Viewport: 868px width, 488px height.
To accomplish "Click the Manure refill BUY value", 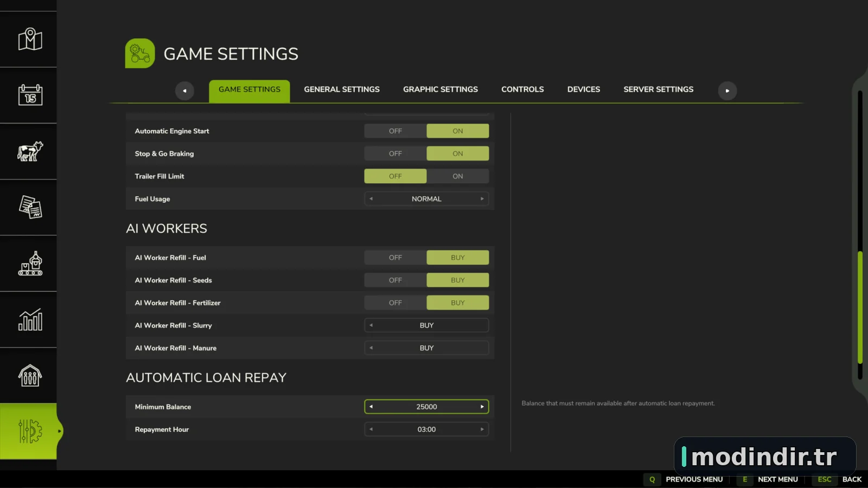I will coord(426,348).
